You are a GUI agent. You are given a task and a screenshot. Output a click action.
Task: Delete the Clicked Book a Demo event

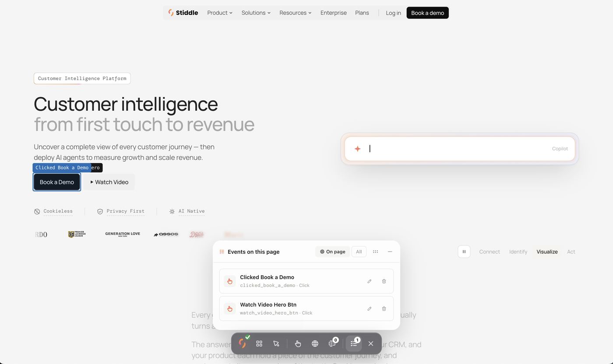click(384, 281)
